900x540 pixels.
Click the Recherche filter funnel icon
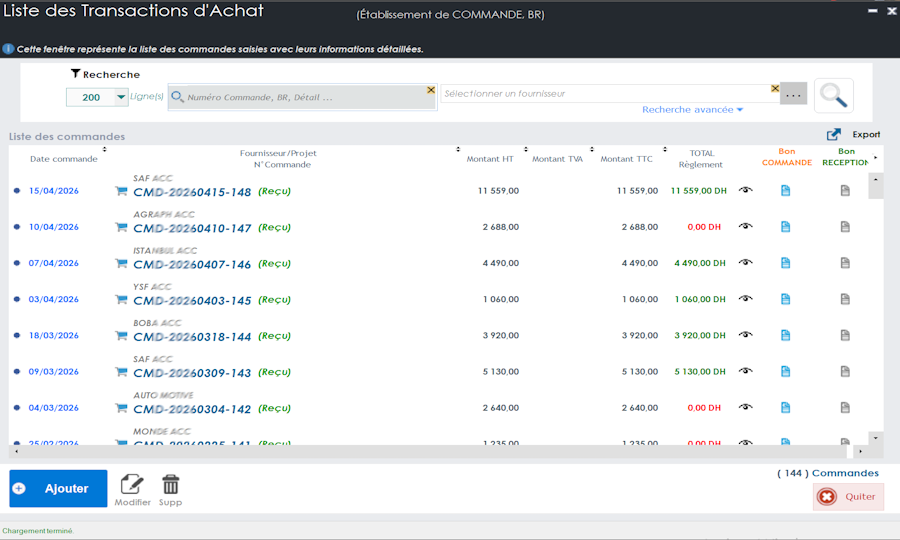pos(75,73)
